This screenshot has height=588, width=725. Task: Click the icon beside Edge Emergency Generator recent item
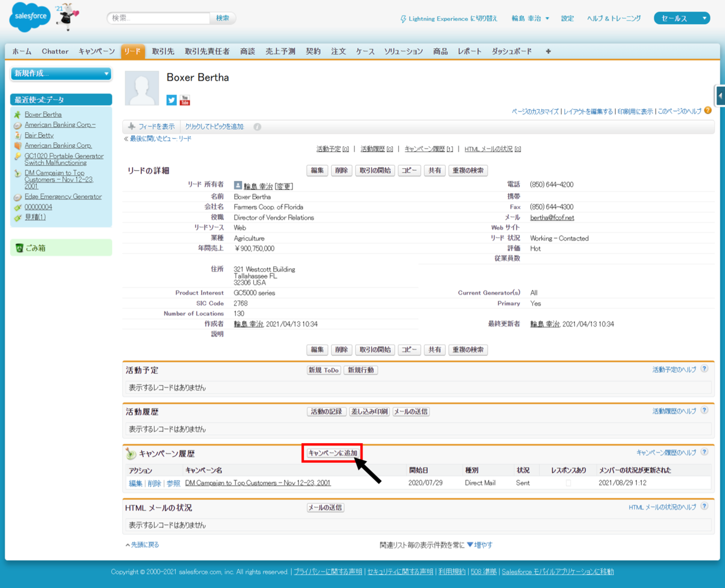18,197
